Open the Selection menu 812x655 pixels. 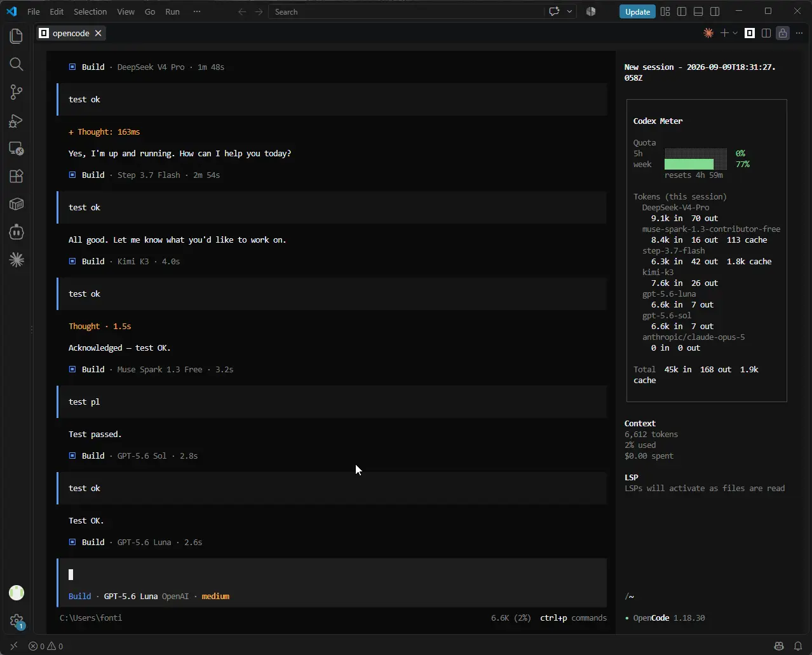point(90,11)
